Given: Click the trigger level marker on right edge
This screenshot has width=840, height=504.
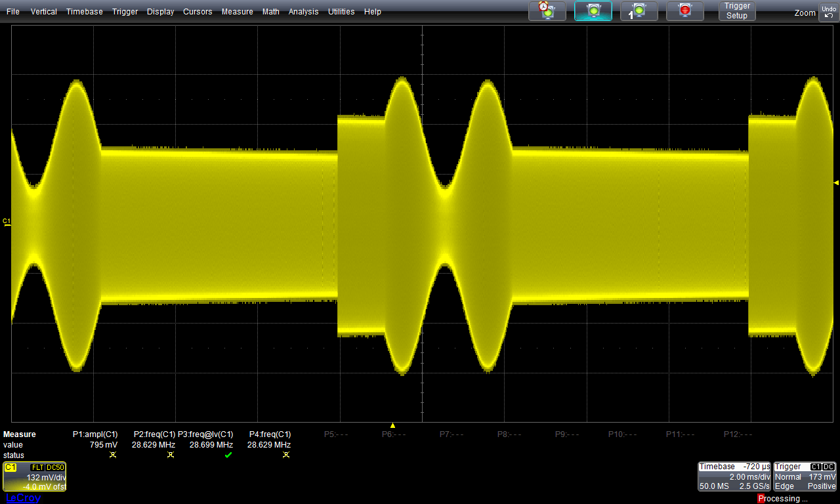Looking at the screenshot, I should tap(835, 182).
